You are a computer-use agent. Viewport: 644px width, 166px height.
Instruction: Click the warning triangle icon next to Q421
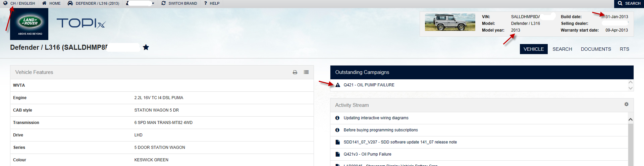click(338, 85)
